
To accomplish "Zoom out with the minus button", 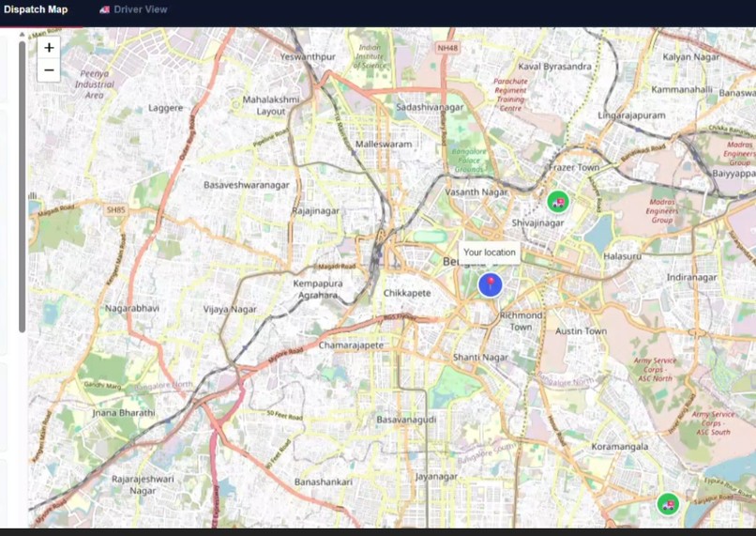I will tap(49, 70).
